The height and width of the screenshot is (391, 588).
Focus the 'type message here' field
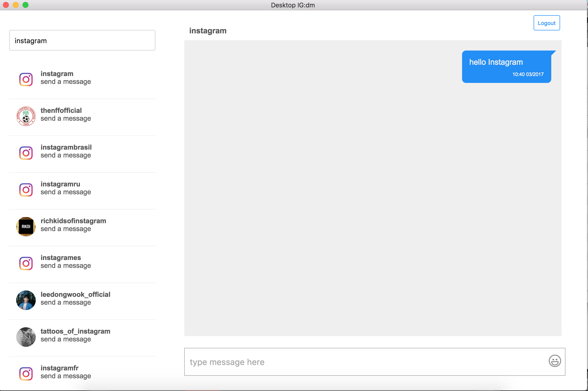tap(361, 362)
